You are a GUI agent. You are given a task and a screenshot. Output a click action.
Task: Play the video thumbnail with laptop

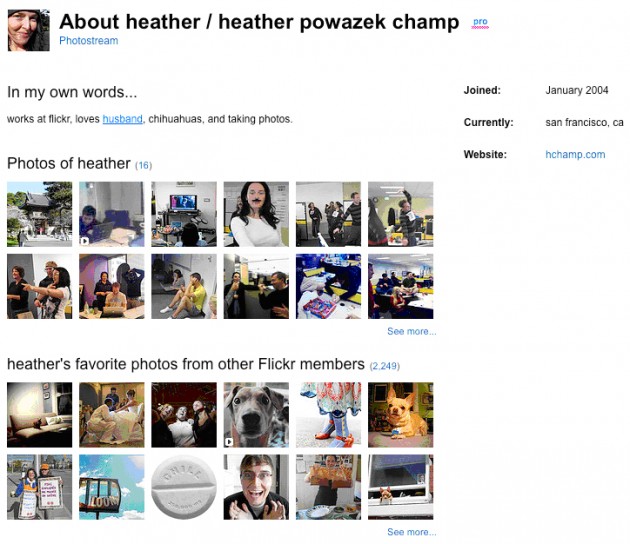pos(112,214)
